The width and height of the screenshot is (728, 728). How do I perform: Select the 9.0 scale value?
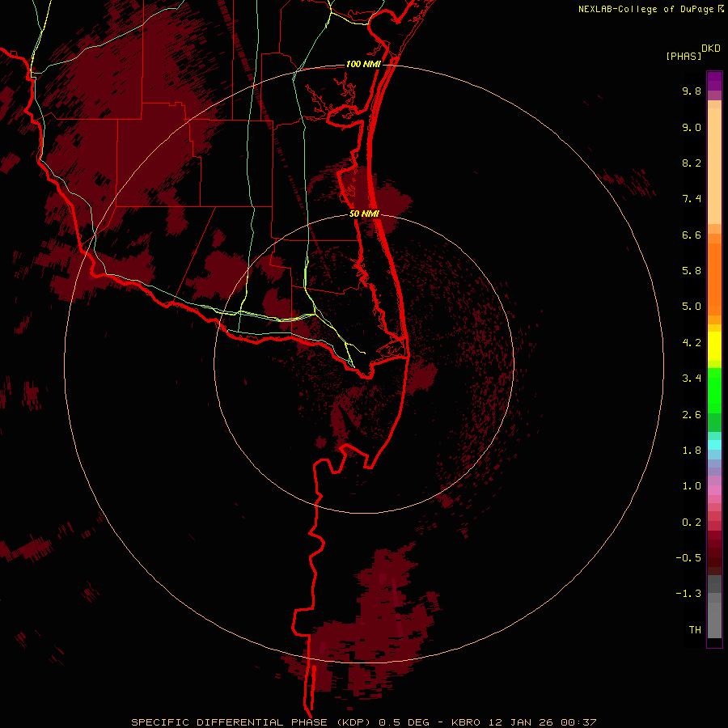point(692,127)
